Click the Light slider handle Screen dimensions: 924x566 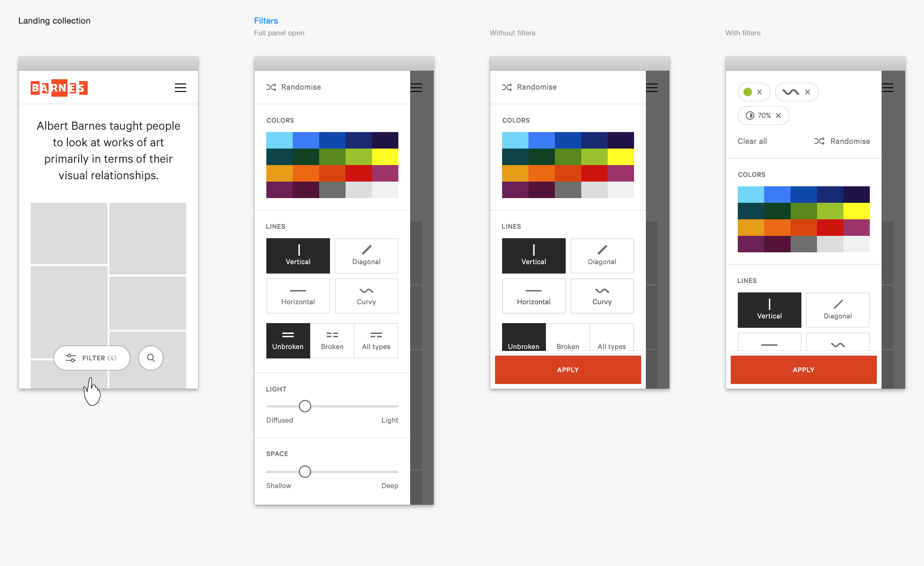(x=305, y=406)
